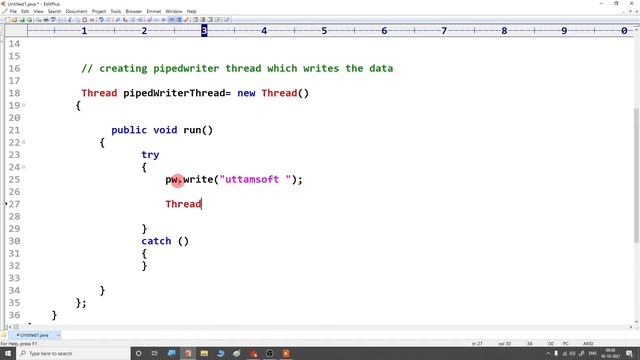
Task: Open the Document menu
Action: click(76, 11)
